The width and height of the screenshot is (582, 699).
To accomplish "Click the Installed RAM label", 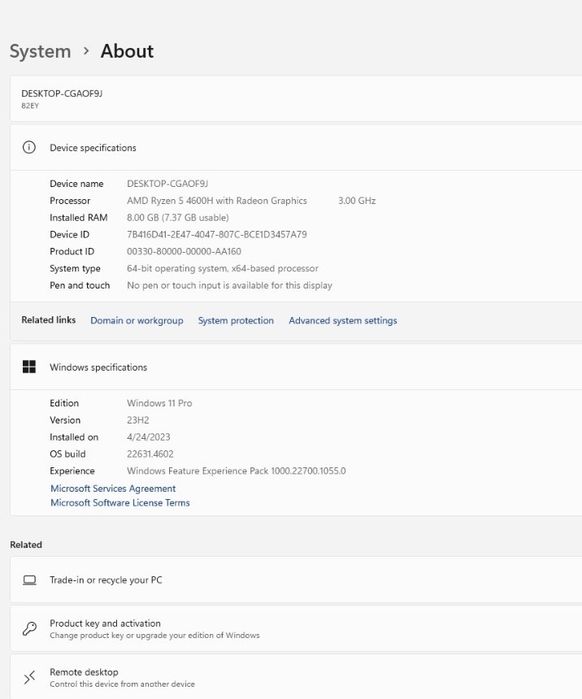I will pos(78,218).
